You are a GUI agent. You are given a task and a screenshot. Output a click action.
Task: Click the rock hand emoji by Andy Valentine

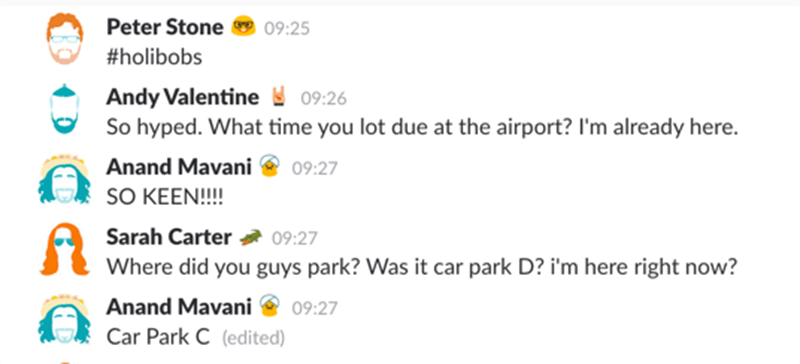pos(278,96)
